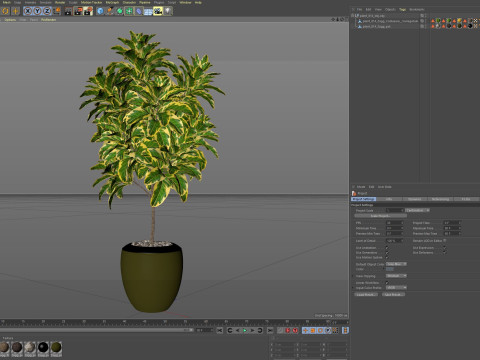
Task: Open the Help menu
Action: coord(198,2)
